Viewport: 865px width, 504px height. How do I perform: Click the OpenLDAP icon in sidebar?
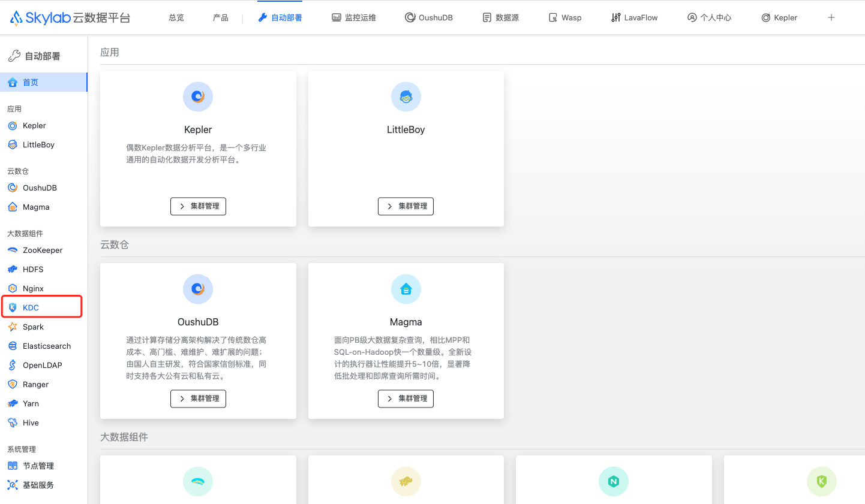click(13, 366)
